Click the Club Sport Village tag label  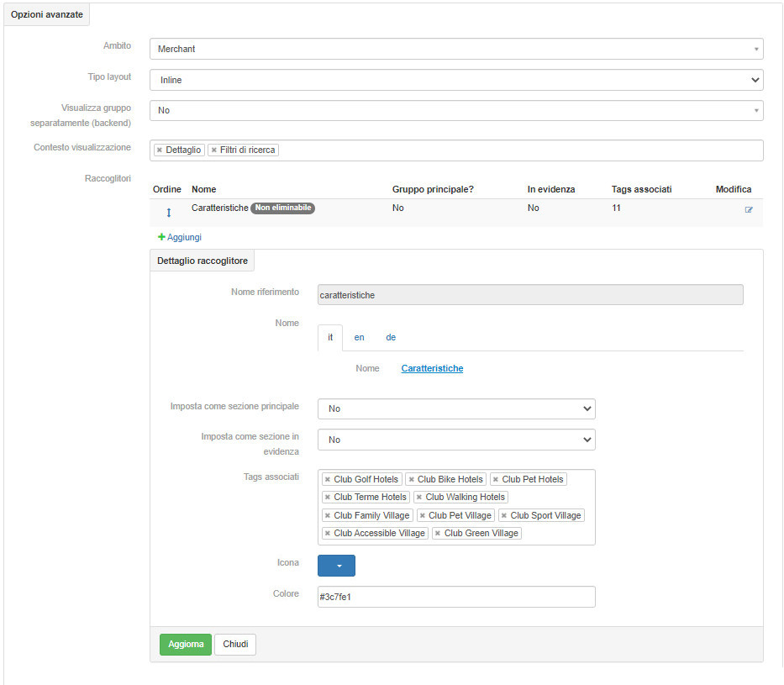coord(545,515)
